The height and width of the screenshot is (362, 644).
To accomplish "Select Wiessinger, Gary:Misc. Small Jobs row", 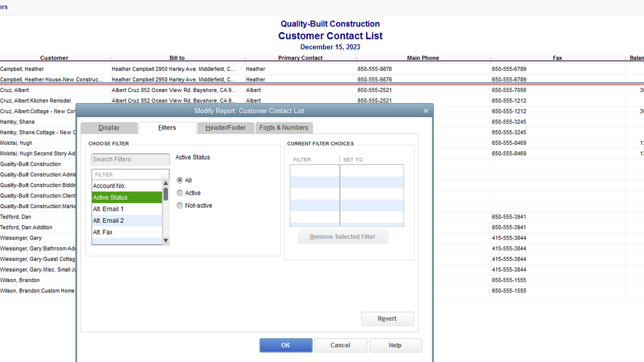I will 38,270.
